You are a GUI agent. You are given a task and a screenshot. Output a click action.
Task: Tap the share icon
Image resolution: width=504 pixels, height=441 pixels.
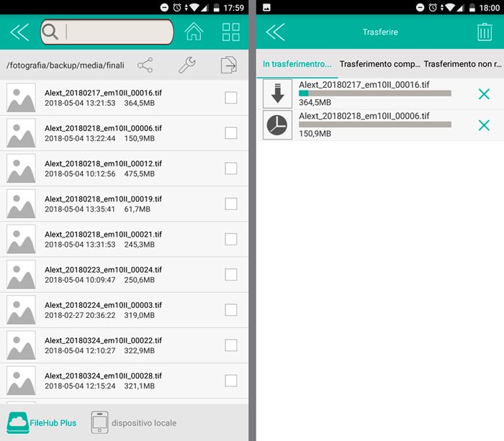pos(145,65)
